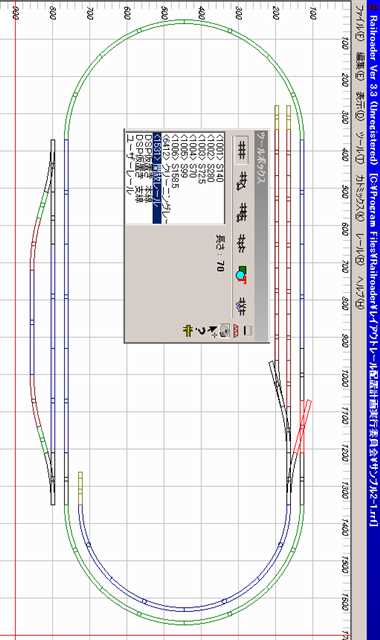Select the last large rail icon in the toolbox
Image resolution: width=380 pixels, height=640 pixels.
click(241, 307)
